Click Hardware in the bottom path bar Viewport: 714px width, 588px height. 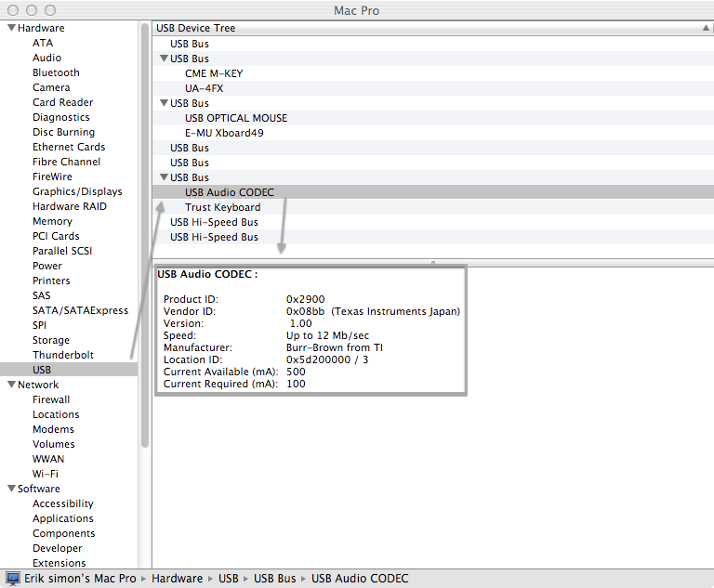coord(177,579)
